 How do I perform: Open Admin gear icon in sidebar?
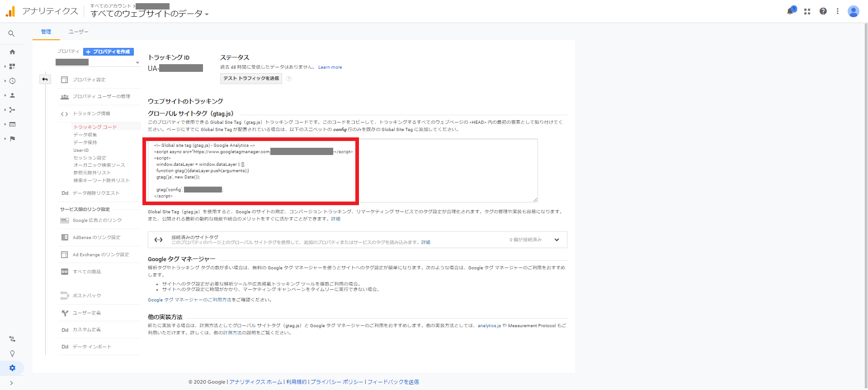coord(12,368)
